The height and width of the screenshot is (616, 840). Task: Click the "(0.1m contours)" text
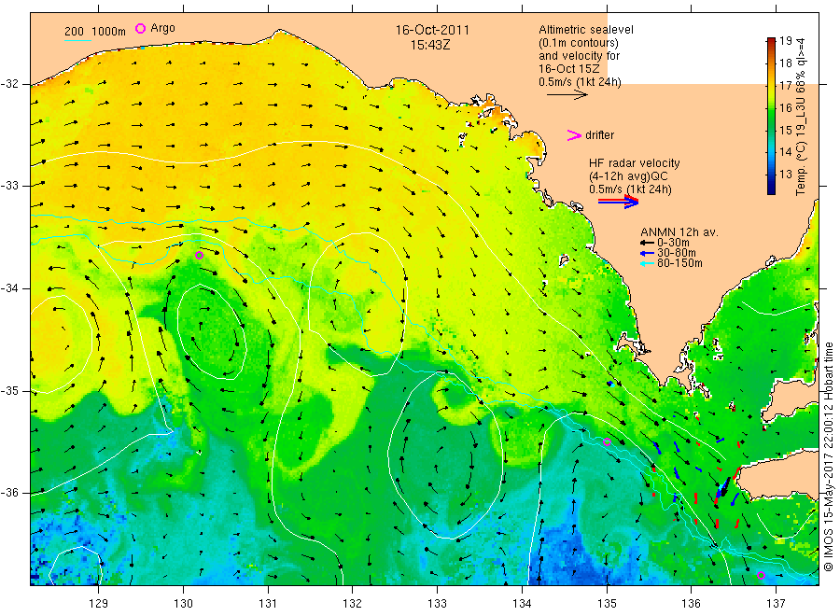coord(579,43)
